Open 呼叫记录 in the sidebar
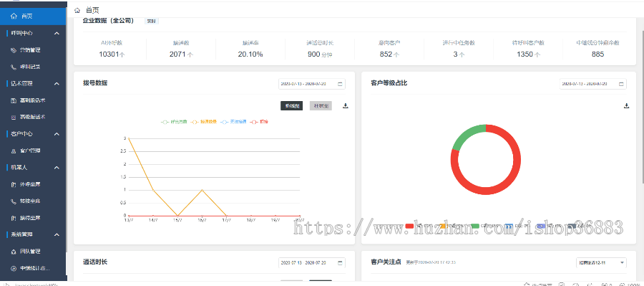 point(30,67)
